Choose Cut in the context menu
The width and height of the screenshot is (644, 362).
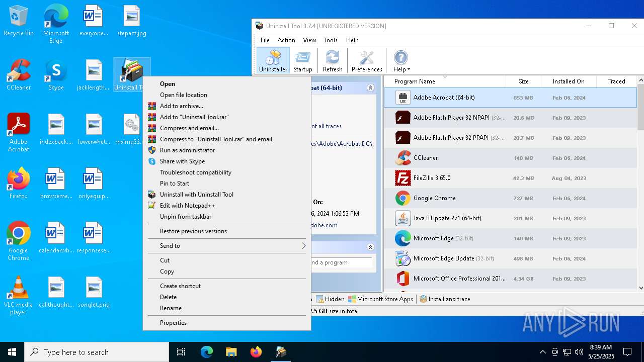click(227, 260)
